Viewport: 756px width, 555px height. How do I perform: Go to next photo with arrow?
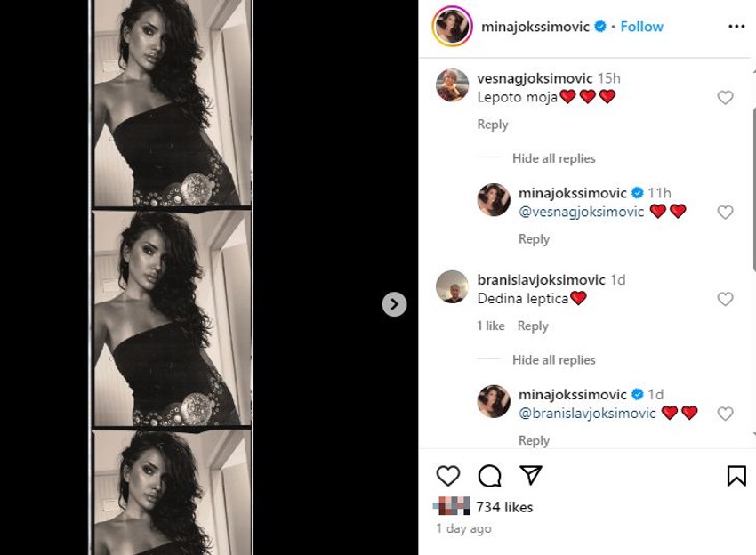pos(394,304)
